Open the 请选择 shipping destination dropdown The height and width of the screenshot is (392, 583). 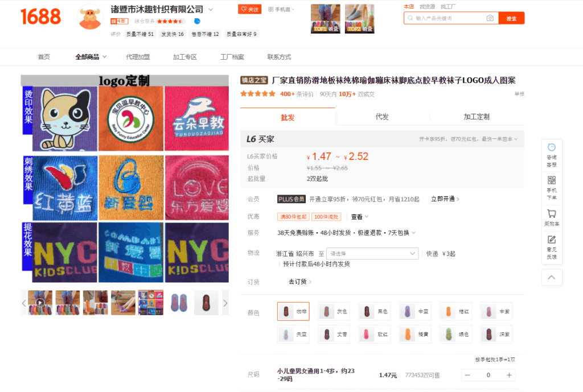pos(372,253)
